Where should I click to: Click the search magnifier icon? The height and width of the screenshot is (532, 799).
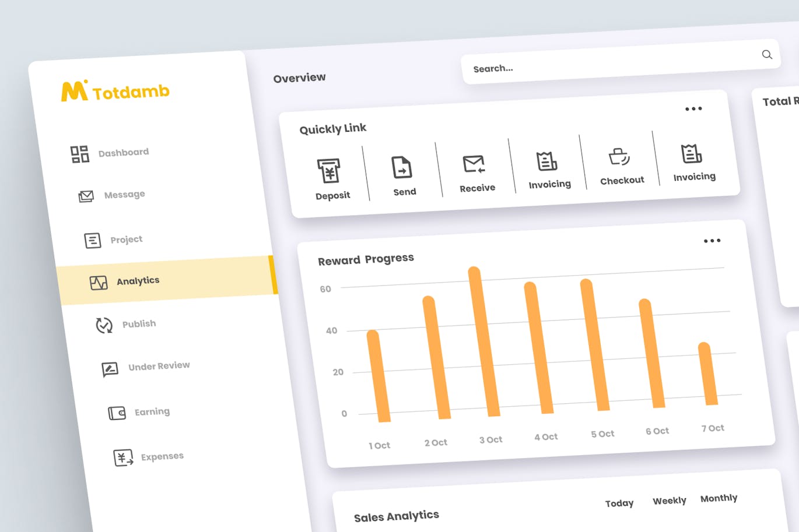[x=767, y=55]
